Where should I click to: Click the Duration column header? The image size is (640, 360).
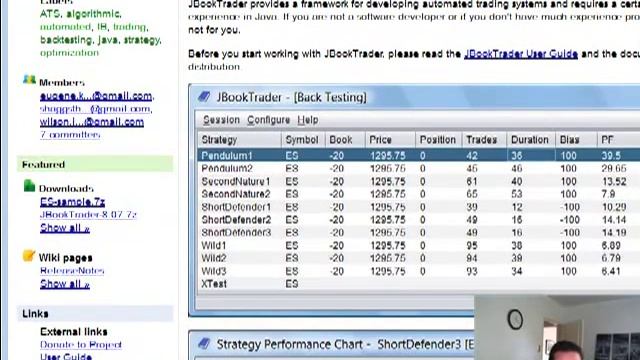coord(531,140)
